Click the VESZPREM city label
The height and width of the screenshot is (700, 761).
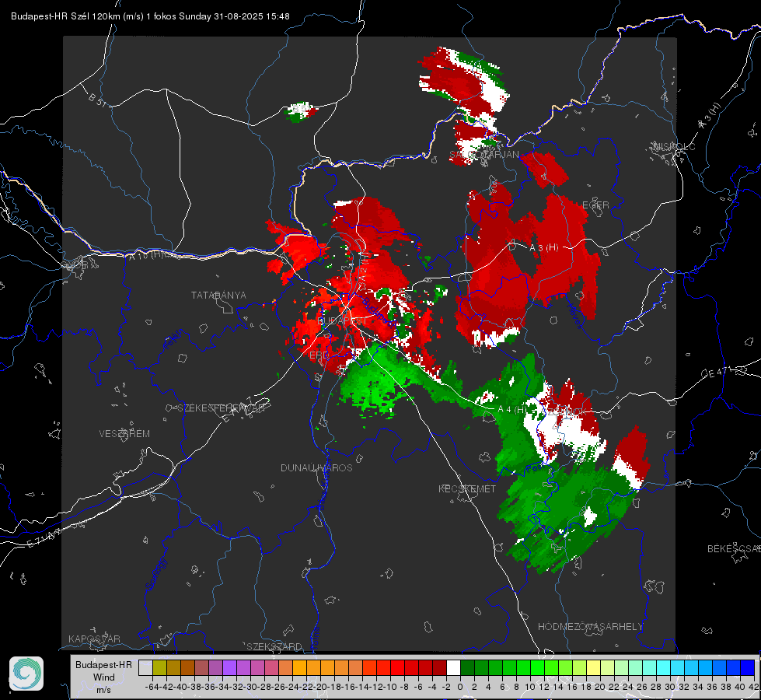point(124,434)
